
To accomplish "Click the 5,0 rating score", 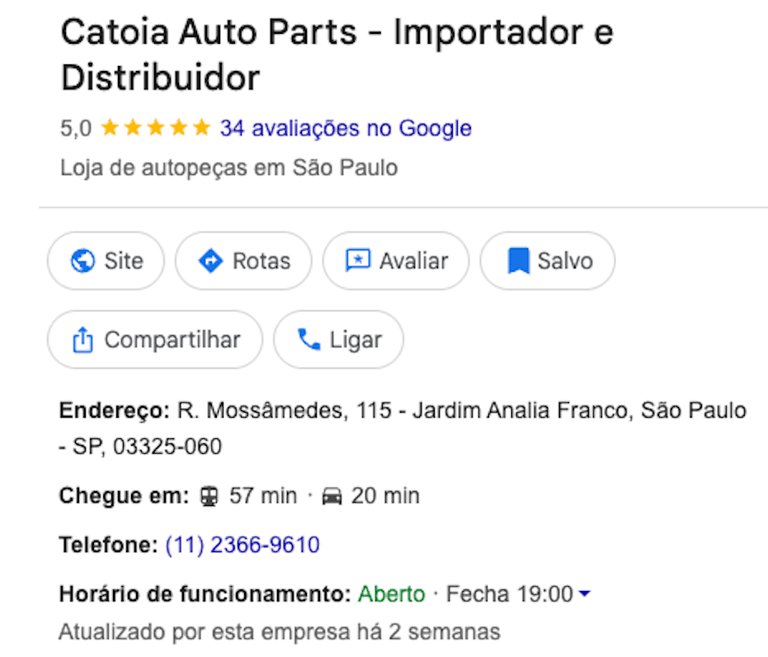I will [x=75, y=128].
